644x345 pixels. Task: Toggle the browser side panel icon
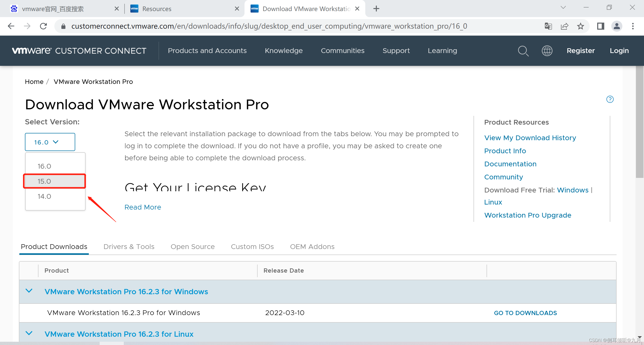coord(601,26)
